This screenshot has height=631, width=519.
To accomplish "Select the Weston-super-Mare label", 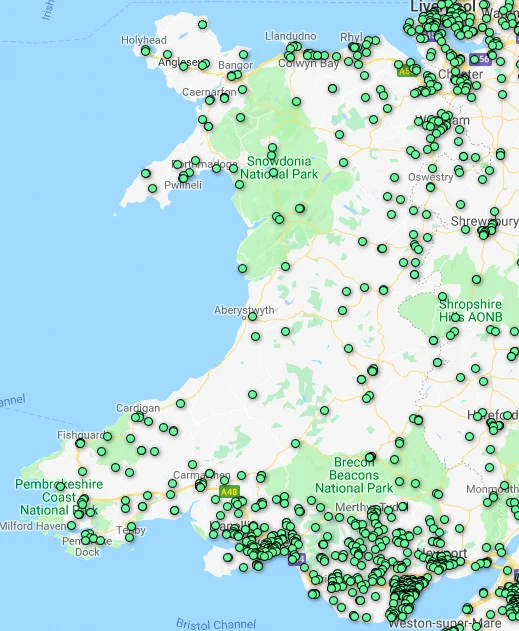I will (445, 623).
